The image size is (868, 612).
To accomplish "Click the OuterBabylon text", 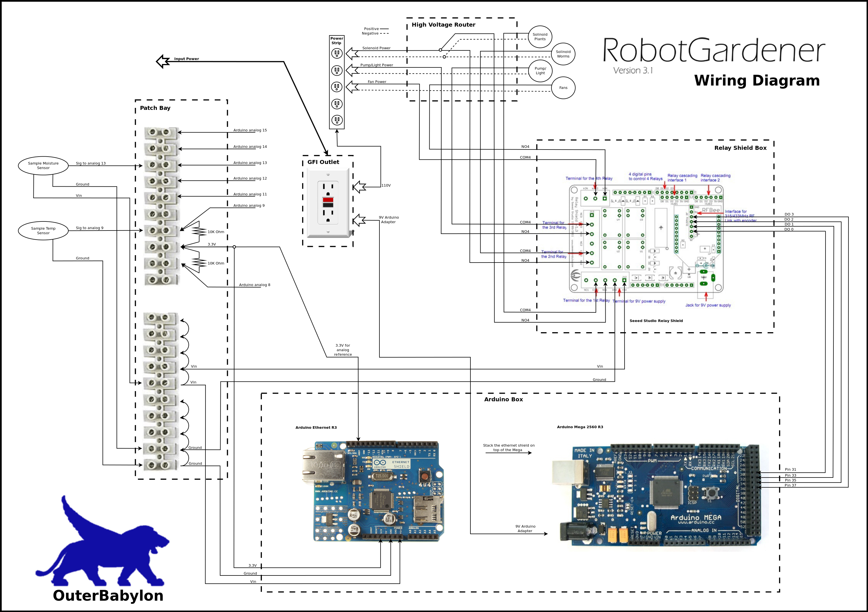I will coord(108,596).
